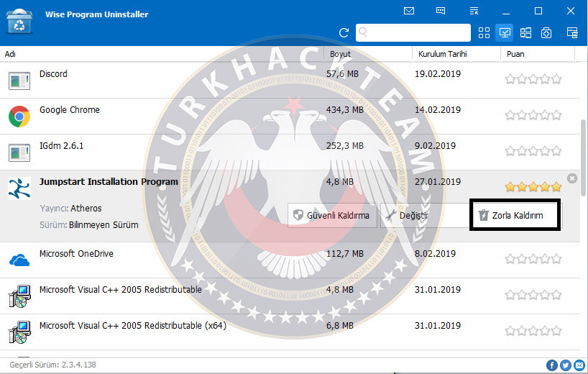
Task: Select the Google Chrome name text
Action: coord(70,109)
